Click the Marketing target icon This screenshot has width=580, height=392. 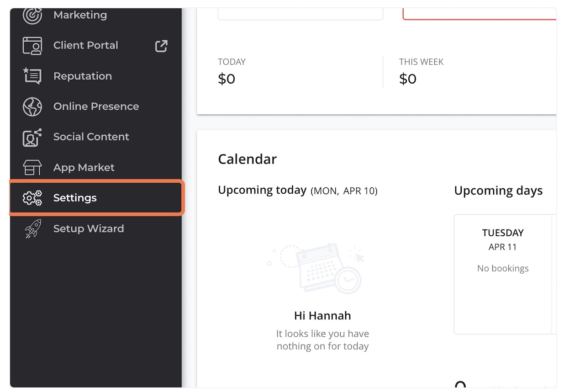[32, 16]
